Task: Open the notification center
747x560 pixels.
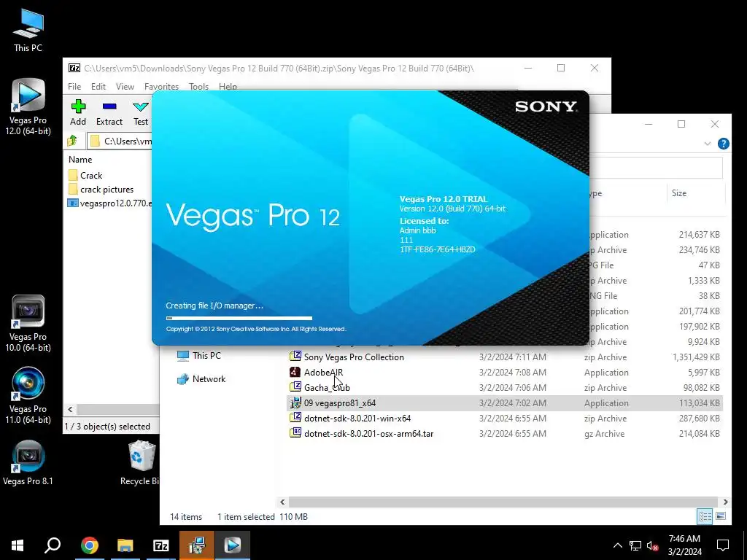Action: point(723,545)
